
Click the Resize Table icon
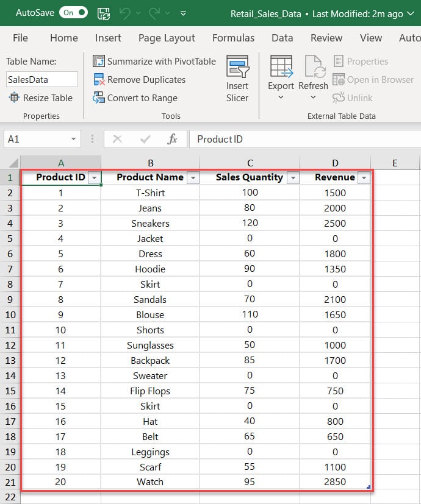pyautogui.click(x=14, y=98)
